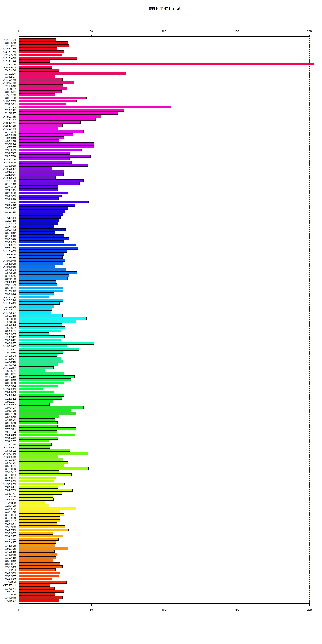The height and width of the screenshot is (644, 322).
Task: Select the X461.64 label
Action: click(10, 70)
